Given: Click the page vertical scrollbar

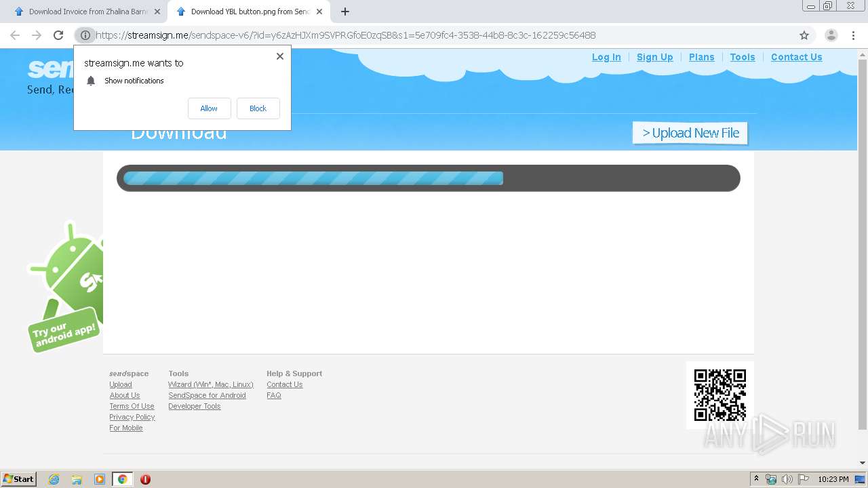Looking at the screenshot, I should point(863,244).
